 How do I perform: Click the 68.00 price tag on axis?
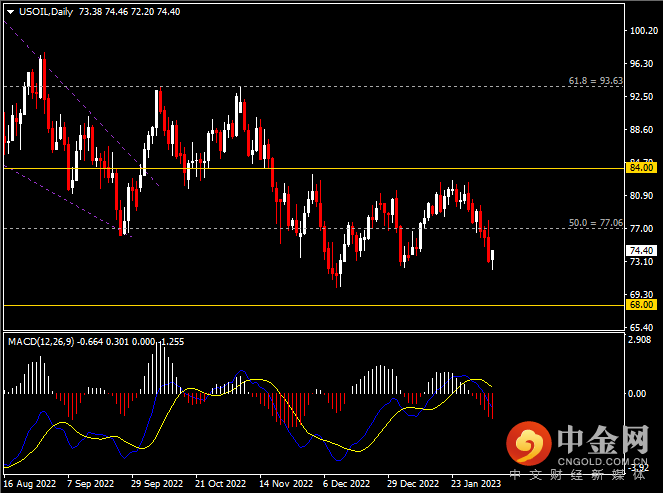641,304
